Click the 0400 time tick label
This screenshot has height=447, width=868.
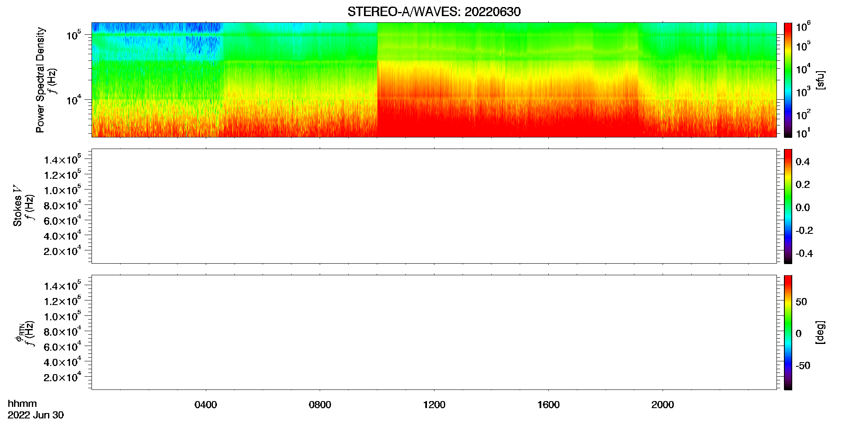(x=206, y=405)
